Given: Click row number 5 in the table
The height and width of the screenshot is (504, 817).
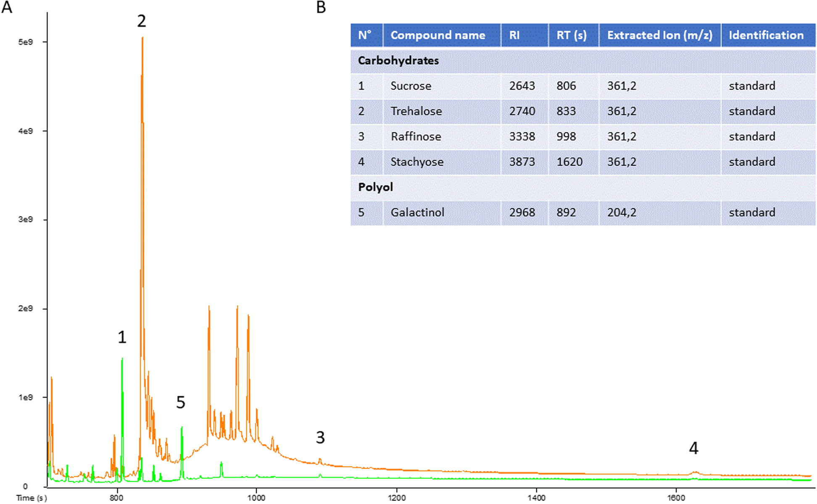Looking at the screenshot, I should [361, 212].
